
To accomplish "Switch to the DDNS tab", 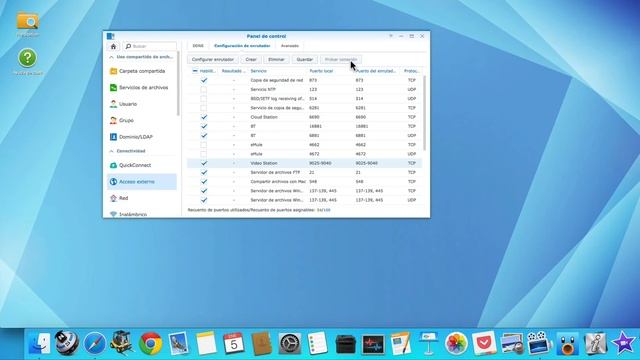I will (x=198, y=46).
